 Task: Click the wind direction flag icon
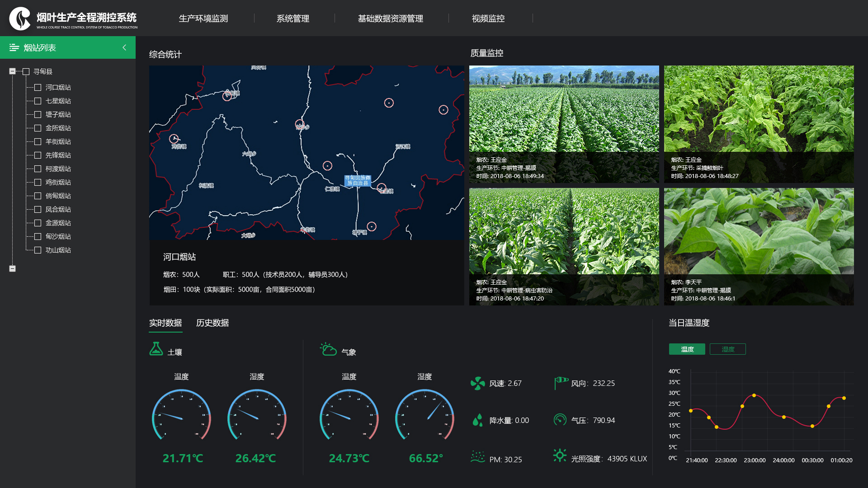(x=561, y=383)
